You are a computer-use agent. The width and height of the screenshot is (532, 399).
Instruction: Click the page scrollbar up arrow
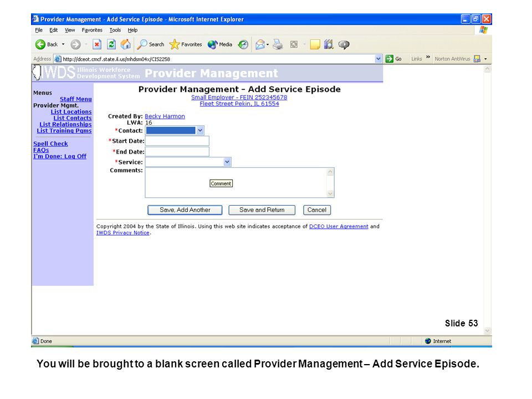pyautogui.click(x=488, y=69)
